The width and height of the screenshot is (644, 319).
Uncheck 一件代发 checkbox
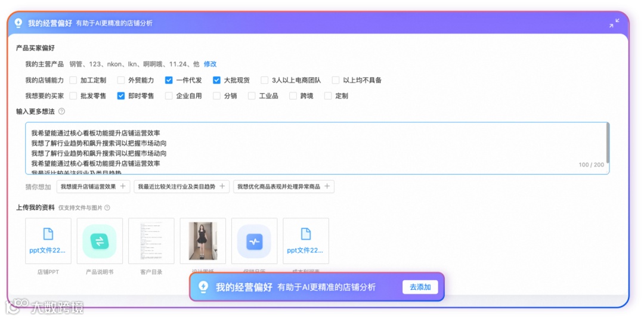[169, 80]
